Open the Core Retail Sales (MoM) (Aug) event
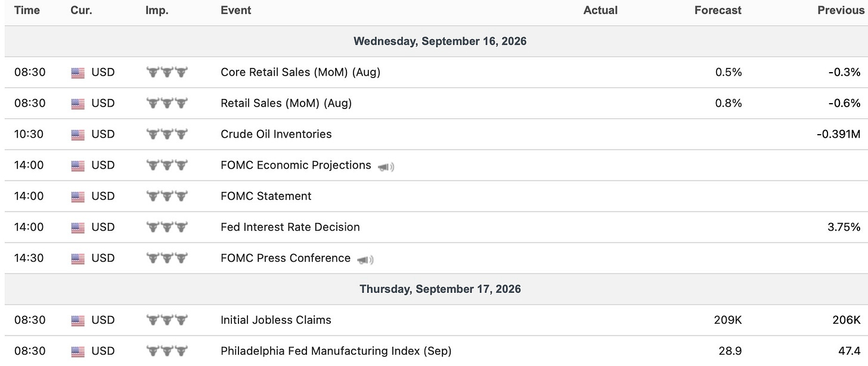 300,72
